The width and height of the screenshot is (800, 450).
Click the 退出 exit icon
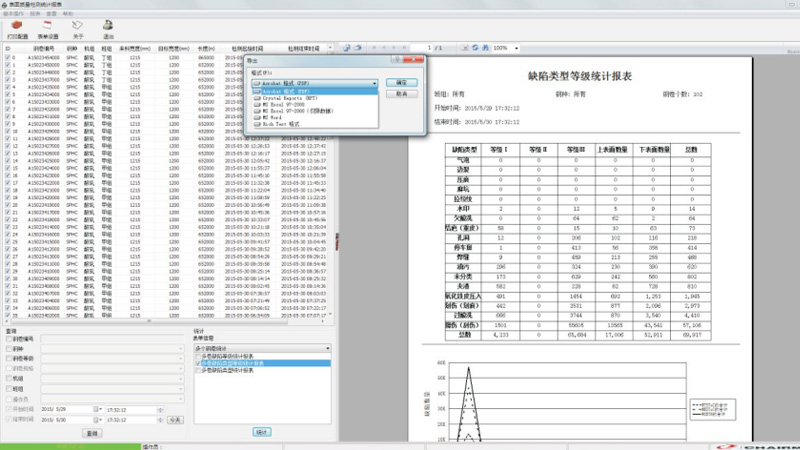pos(107,26)
